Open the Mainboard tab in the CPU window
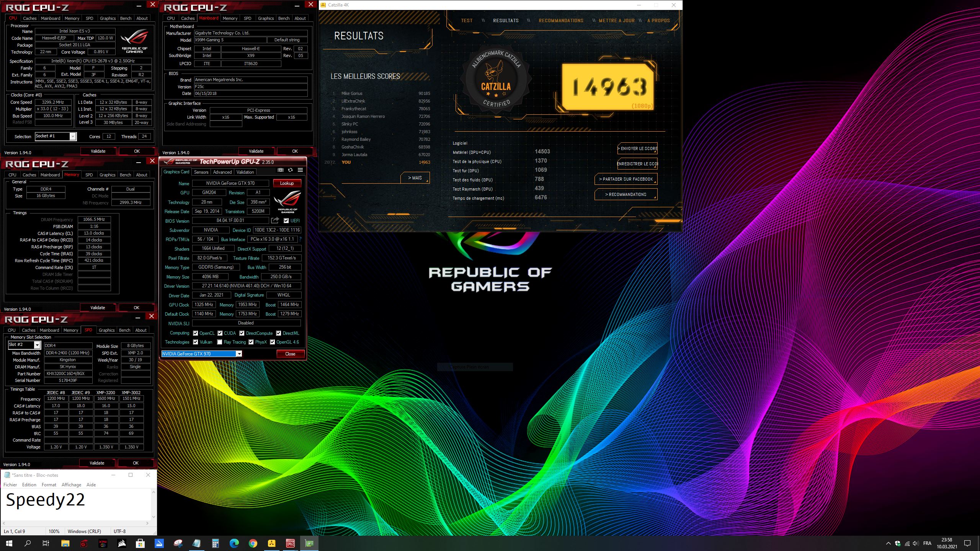 [51, 18]
